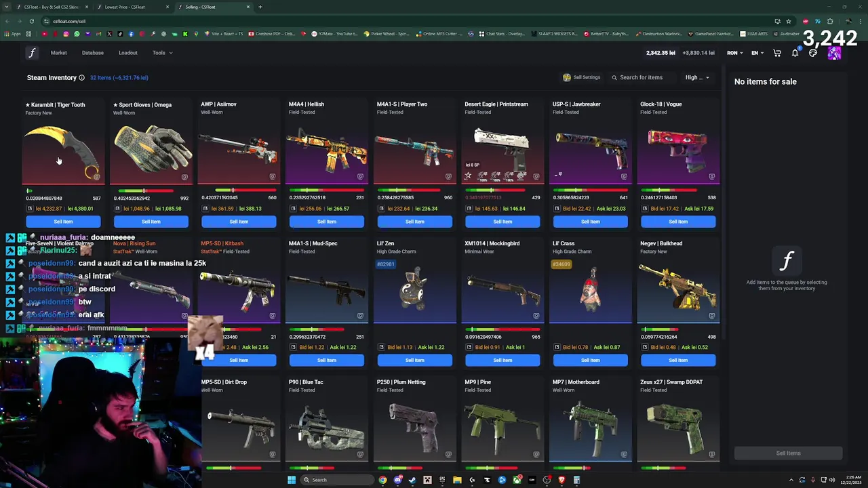
Task: Click the 2,342.35 lei balance
Action: coord(661,53)
